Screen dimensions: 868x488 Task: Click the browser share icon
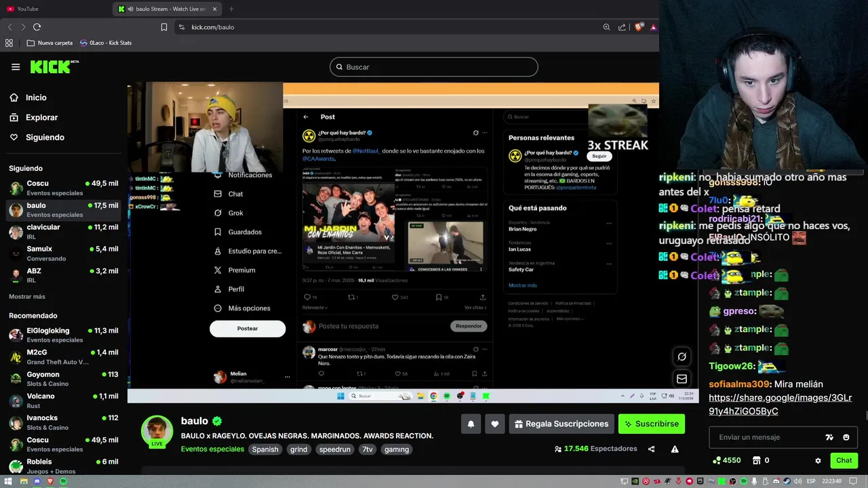click(622, 27)
